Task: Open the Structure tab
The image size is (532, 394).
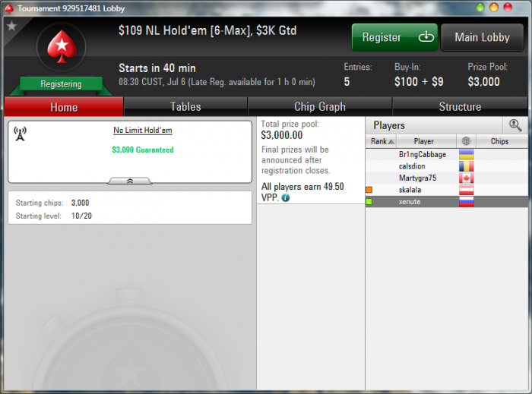Action: click(460, 107)
